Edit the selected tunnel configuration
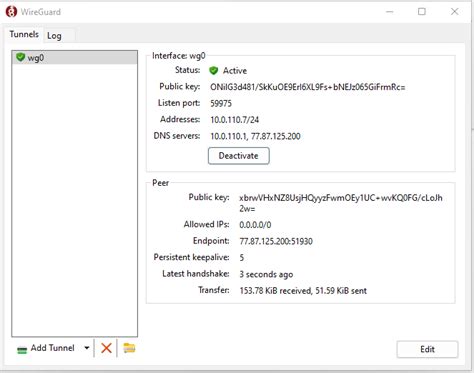 [427, 349]
